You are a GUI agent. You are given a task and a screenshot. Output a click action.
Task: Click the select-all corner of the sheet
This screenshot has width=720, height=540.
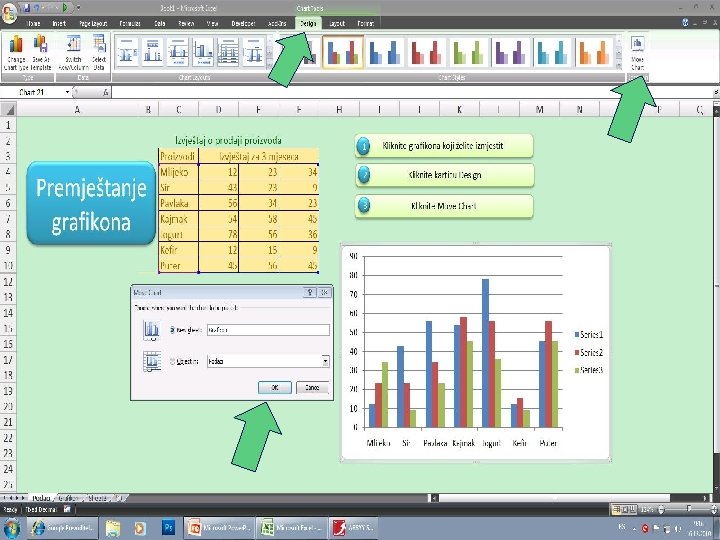[x=8, y=109]
